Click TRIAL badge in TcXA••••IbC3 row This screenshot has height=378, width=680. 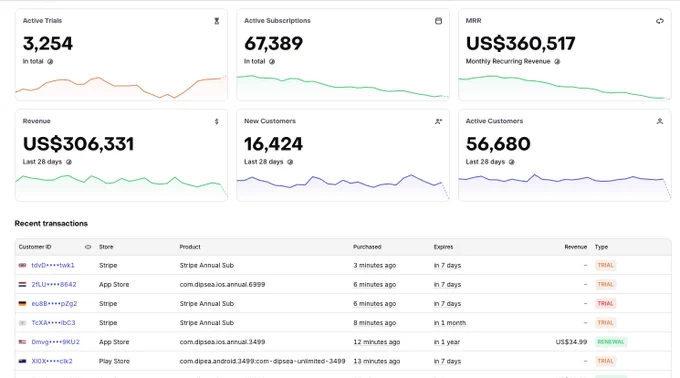pyautogui.click(x=605, y=323)
